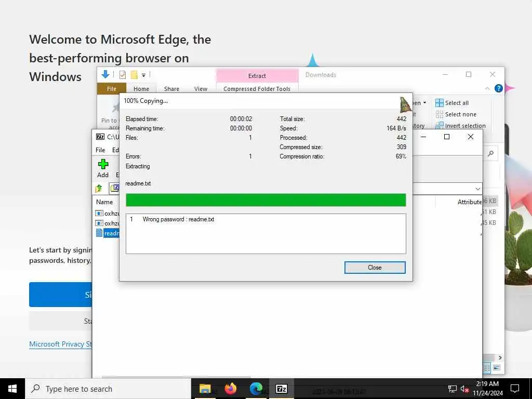Image resolution: width=532 pixels, height=399 pixels.
Task: Switch Explorer to large icons view
Action: 496,368
